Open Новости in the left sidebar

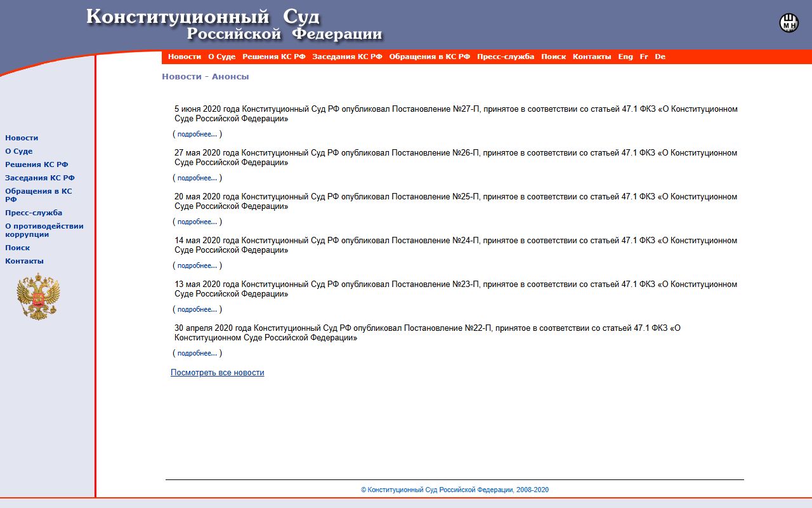click(22, 138)
